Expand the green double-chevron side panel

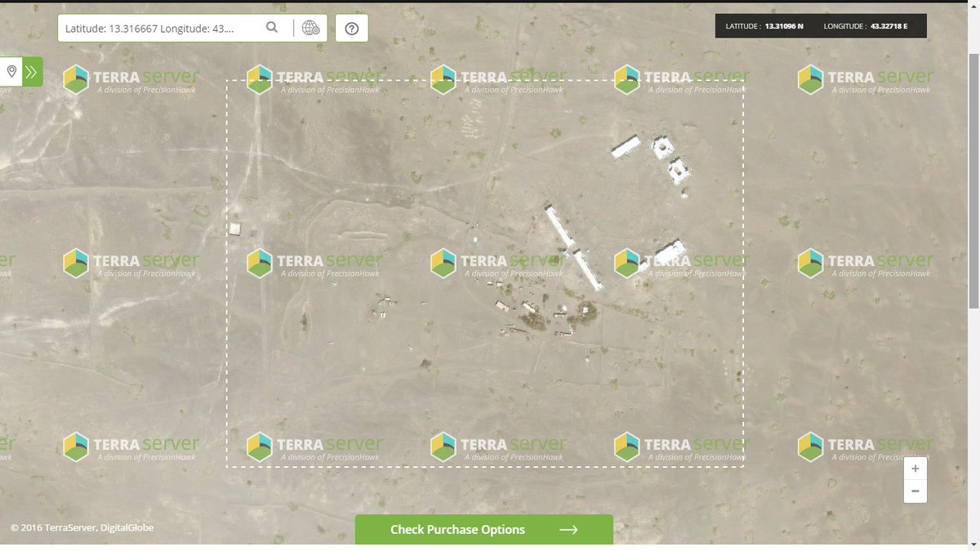tap(32, 72)
